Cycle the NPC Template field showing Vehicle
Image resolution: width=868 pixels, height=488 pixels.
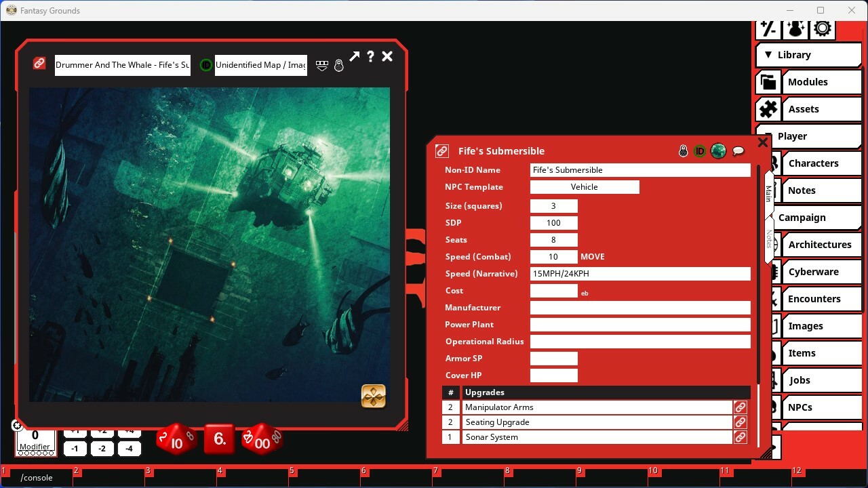[x=584, y=186]
